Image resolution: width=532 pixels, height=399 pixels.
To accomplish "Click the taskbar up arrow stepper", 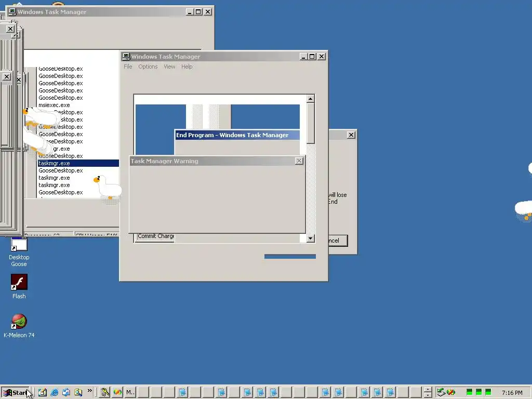I will tap(428, 390).
